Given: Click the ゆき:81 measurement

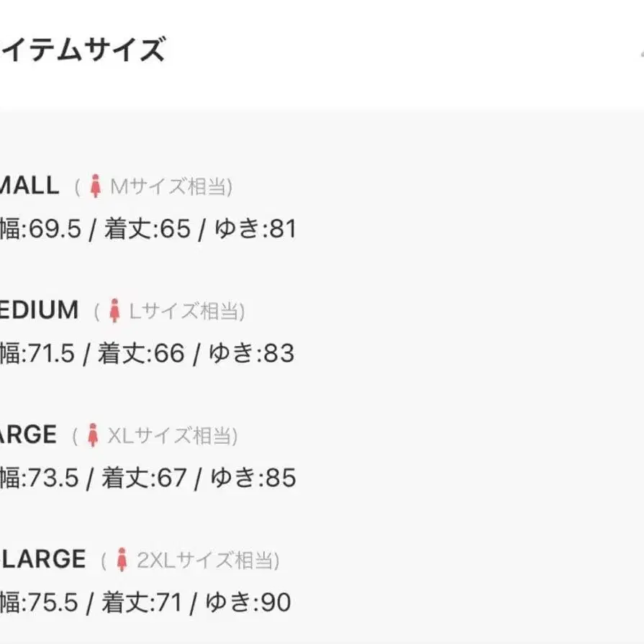Looking at the screenshot, I should click(252, 230).
